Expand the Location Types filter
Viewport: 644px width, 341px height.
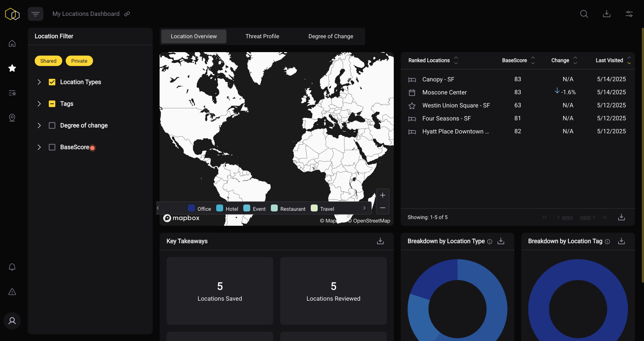coord(39,82)
